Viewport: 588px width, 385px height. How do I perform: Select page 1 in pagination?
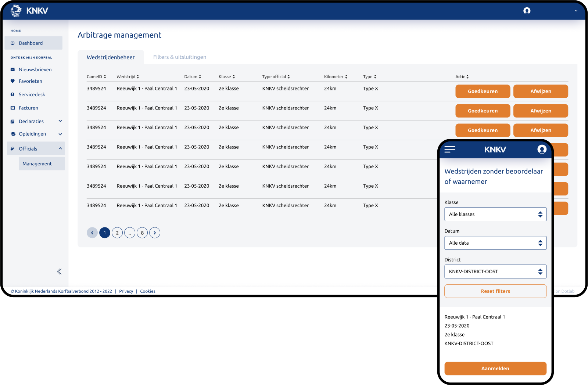(105, 233)
